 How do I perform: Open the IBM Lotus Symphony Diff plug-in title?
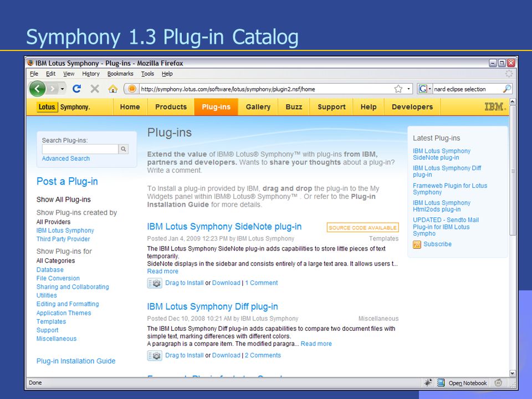(x=212, y=306)
